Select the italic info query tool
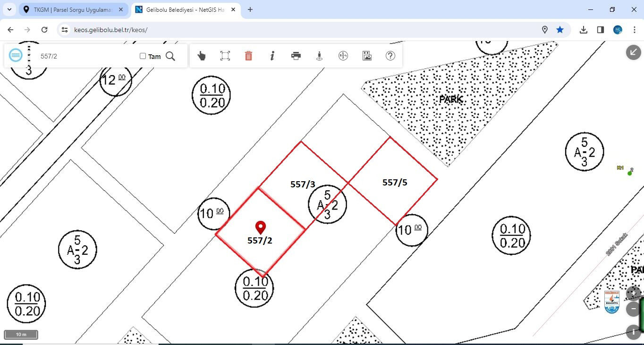This screenshot has height=345, width=644. (272, 56)
